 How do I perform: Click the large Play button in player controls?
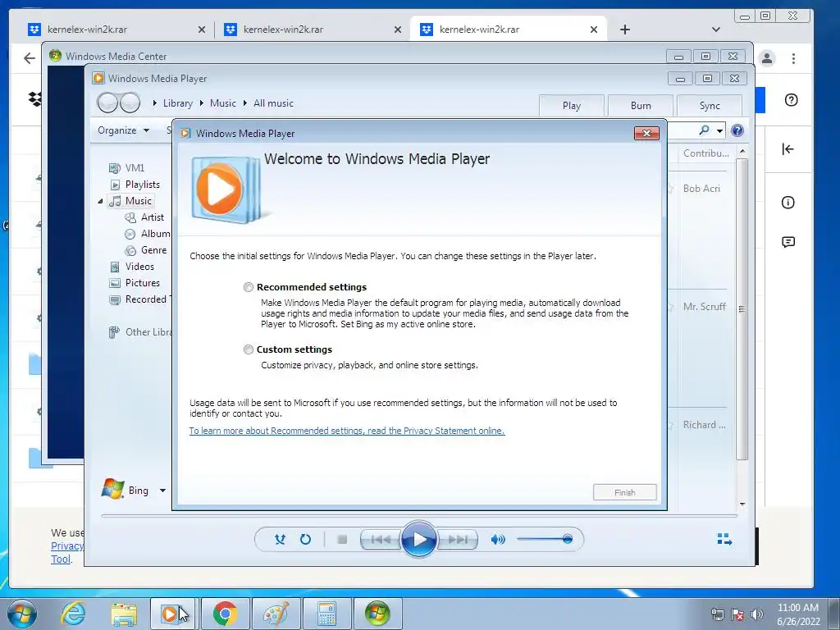click(418, 540)
